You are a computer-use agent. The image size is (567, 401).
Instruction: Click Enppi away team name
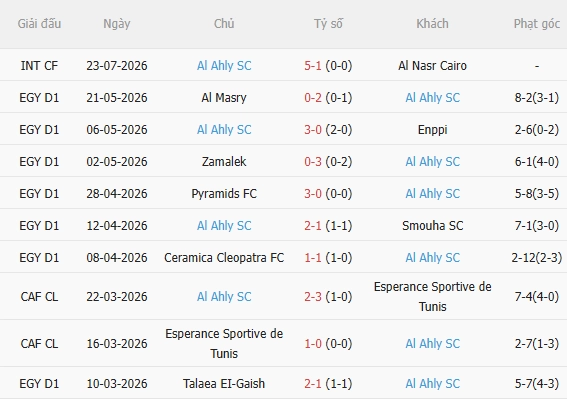tap(432, 130)
